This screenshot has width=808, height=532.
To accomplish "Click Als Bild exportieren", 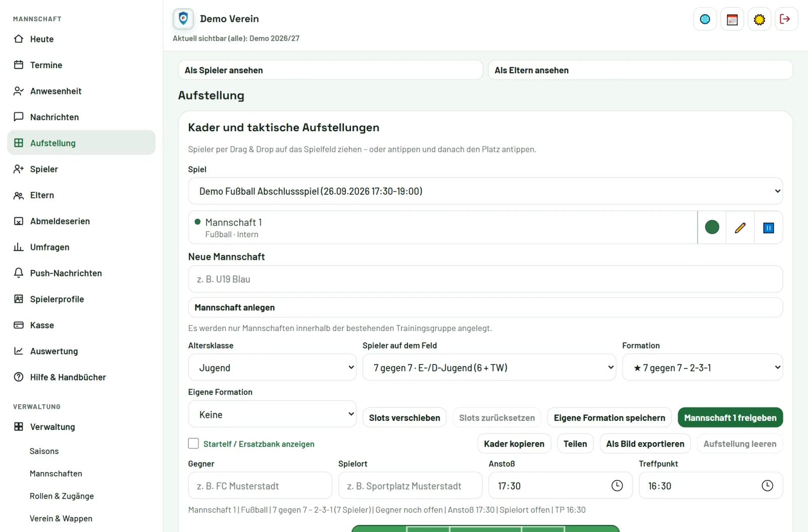I will click(645, 444).
